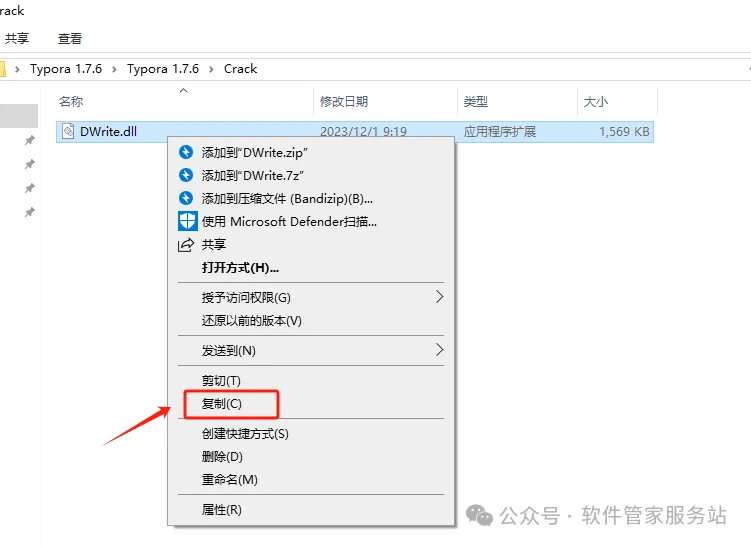Expand the chevron between Typora 1.7.6 breadcrumbs
Screen dimensions: 751x546
pos(114,69)
